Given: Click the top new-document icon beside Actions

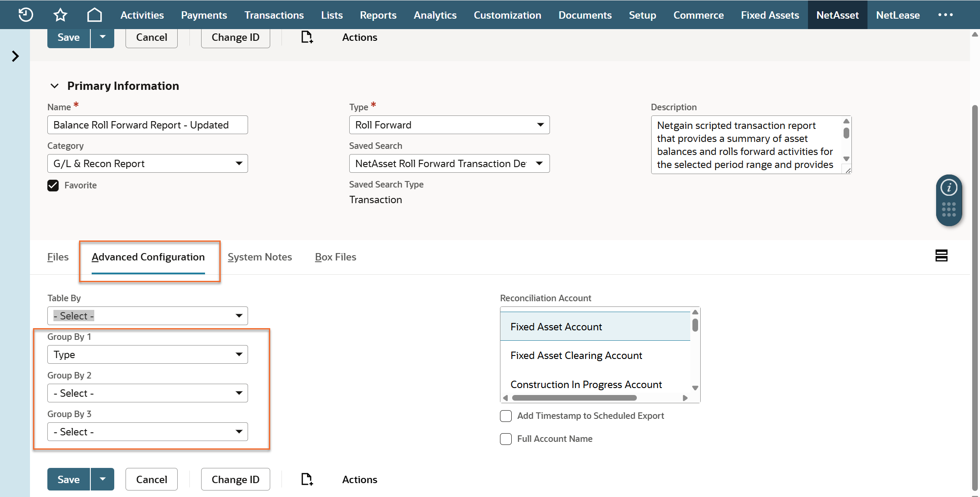Looking at the screenshot, I should [x=307, y=37].
